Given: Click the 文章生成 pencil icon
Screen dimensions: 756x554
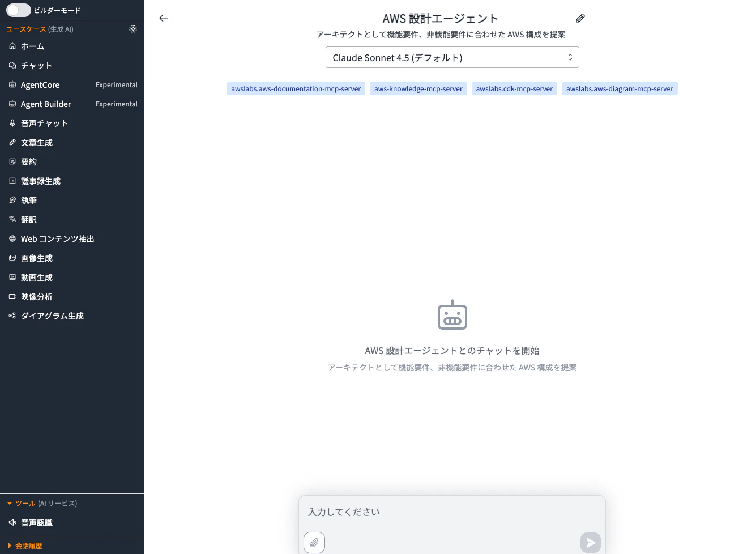Looking at the screenshot, I should tap(12, 142).
